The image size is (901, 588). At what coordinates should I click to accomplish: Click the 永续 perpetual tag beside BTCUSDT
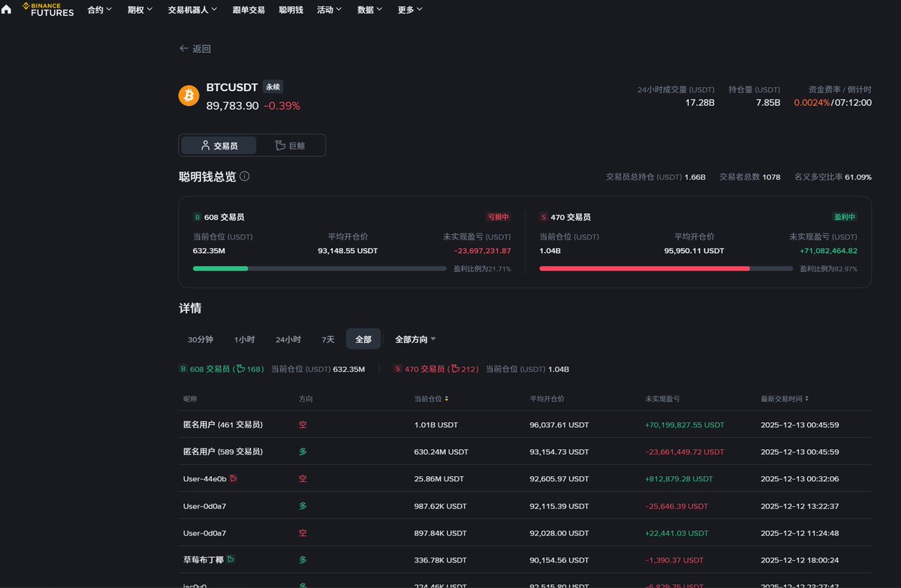click(273, 87)
